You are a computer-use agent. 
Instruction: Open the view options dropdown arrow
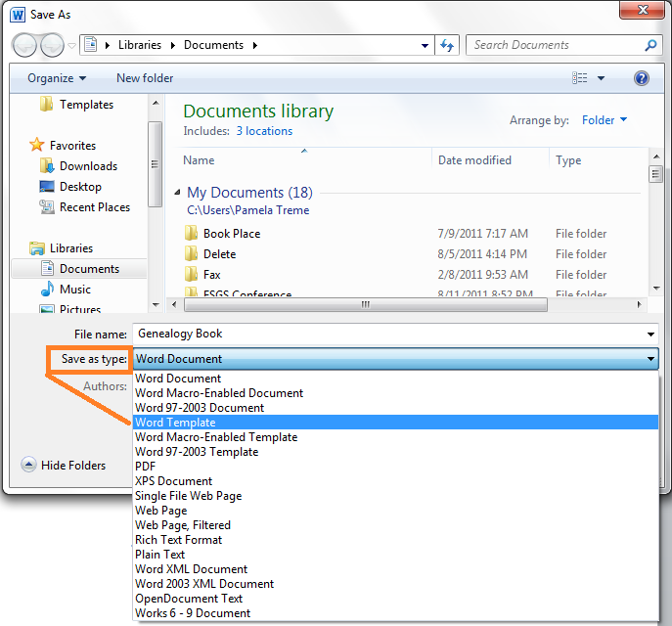pos(601,78)
